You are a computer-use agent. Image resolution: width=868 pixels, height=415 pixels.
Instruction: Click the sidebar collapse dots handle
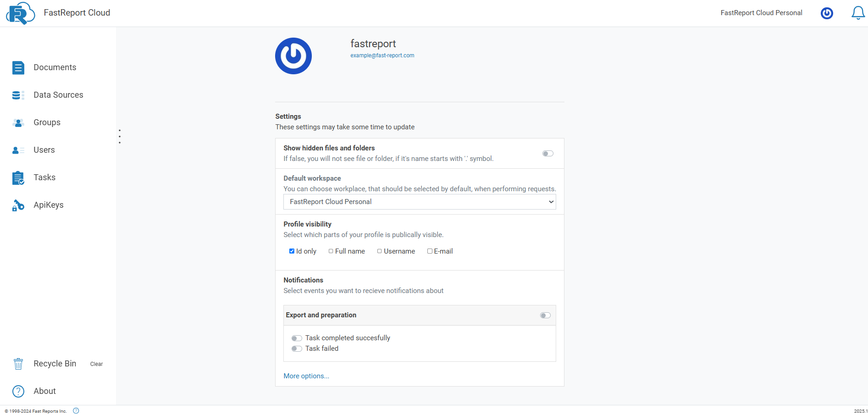pyautogui.click(x=120, y=137)
